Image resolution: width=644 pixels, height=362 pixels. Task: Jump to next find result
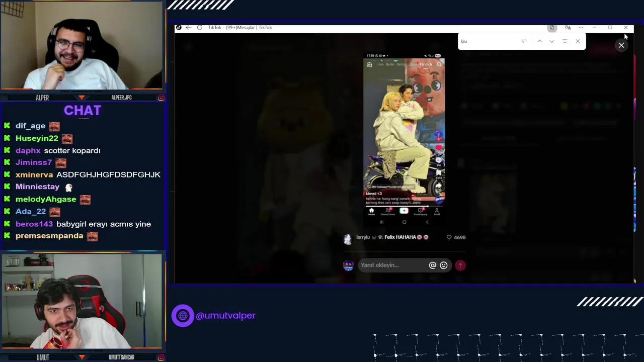(552, 41)
